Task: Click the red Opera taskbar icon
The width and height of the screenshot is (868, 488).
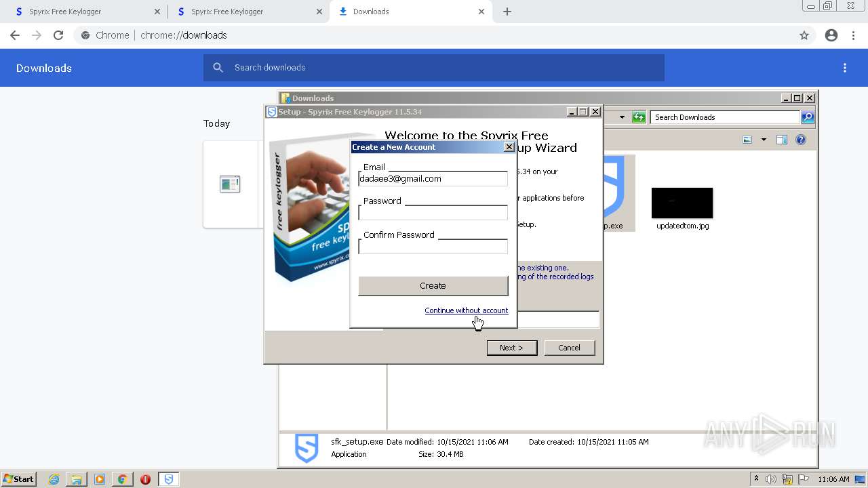Action: [145, 479]
